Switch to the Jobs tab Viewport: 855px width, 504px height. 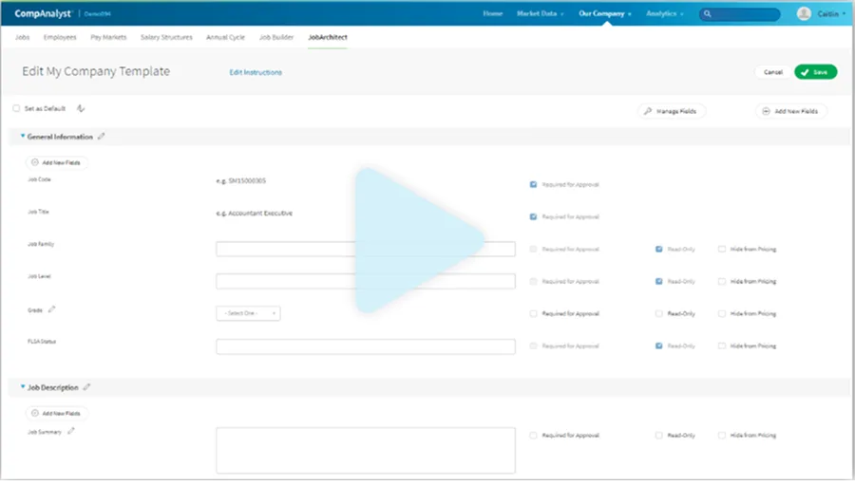tap(23, 37)
